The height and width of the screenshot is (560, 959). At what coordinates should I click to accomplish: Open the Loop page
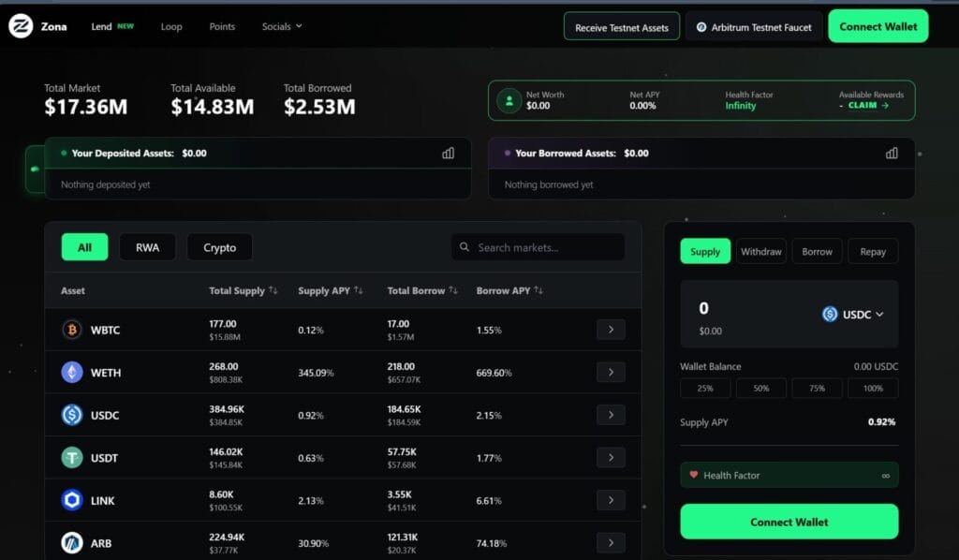pyautogui.click(x=171, y=26)
